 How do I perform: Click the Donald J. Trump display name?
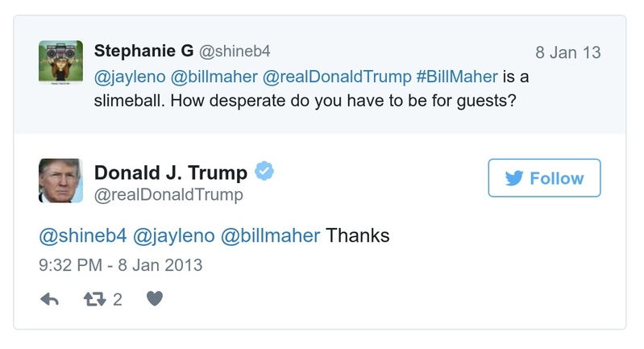click(170, 172)
